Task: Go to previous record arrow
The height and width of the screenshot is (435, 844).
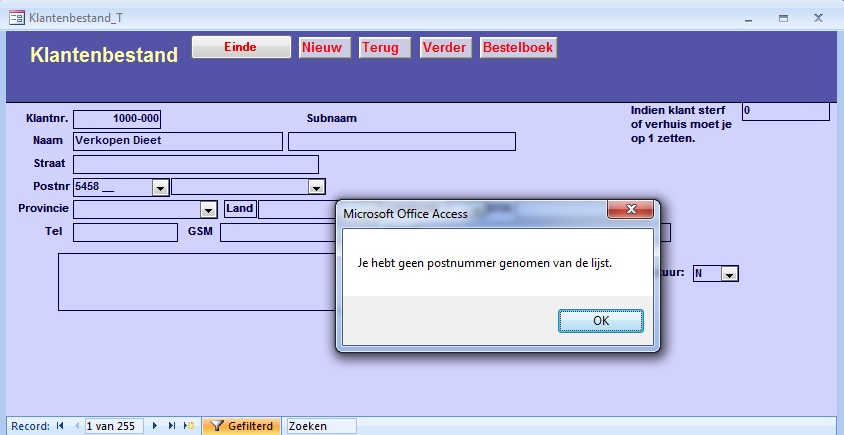Action: coord(75,426)
